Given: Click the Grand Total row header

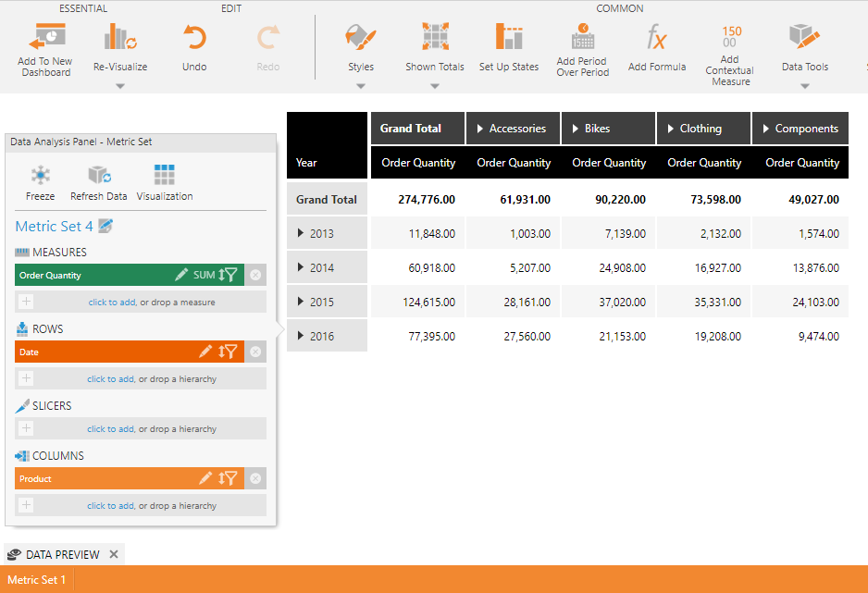Looking at the screenshot, I should pyautogui.click(x=327, y=199).
